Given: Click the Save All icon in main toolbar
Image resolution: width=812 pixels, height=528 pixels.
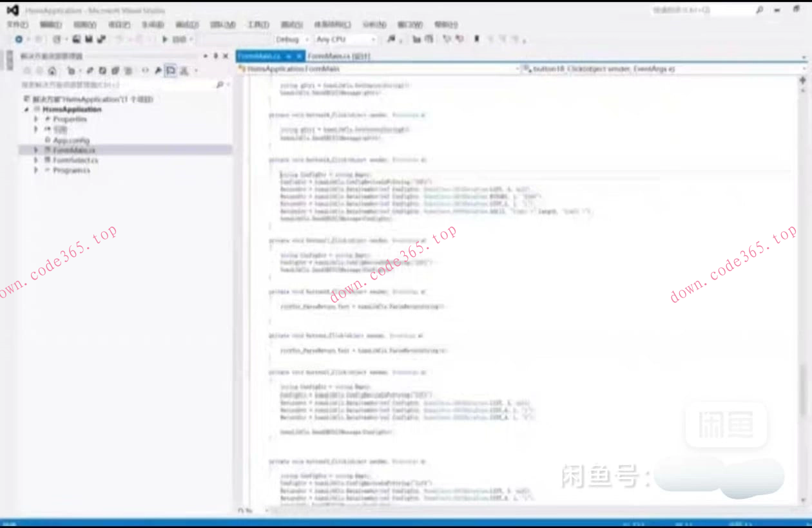Looking at the screenshot, I should click(101, 39).
